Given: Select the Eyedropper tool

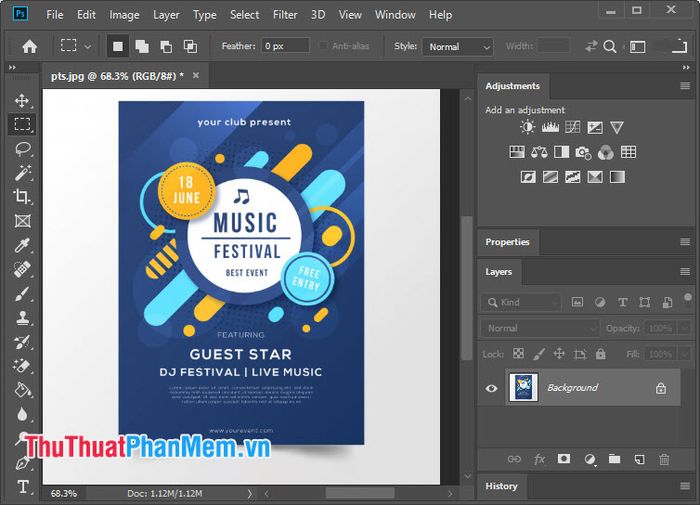Looking at the screenshot, I should tap(22, 246).
